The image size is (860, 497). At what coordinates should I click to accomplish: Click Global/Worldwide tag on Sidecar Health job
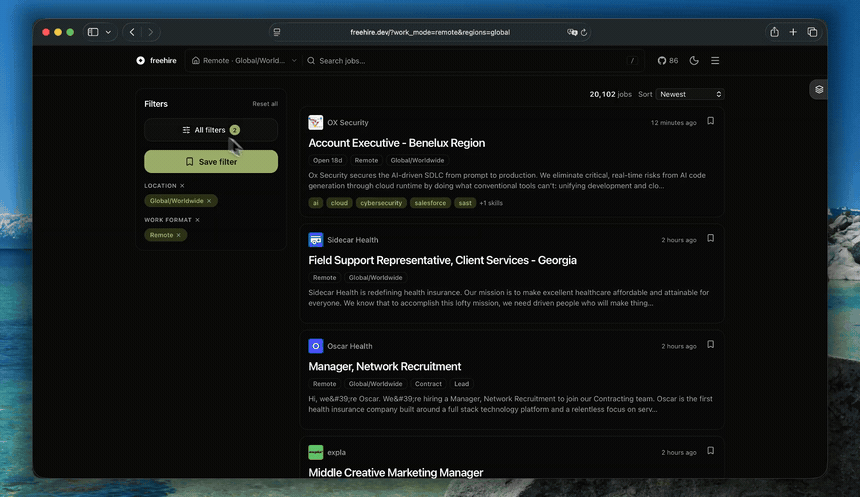(x=375, y=278)
